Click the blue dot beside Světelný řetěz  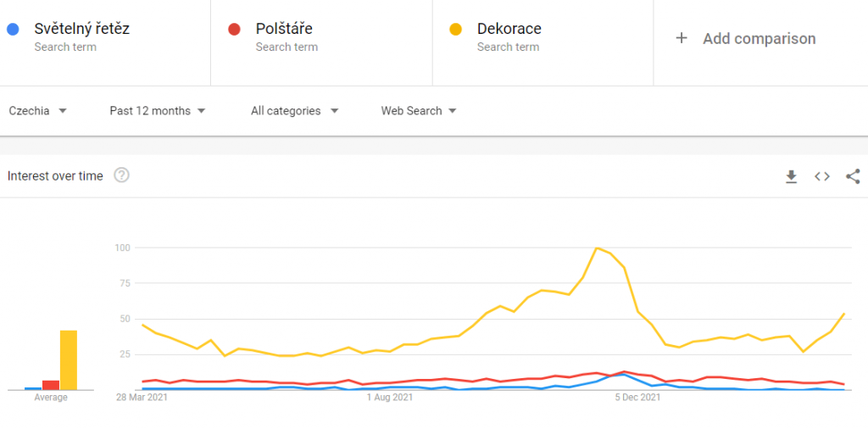pos(13,29)
